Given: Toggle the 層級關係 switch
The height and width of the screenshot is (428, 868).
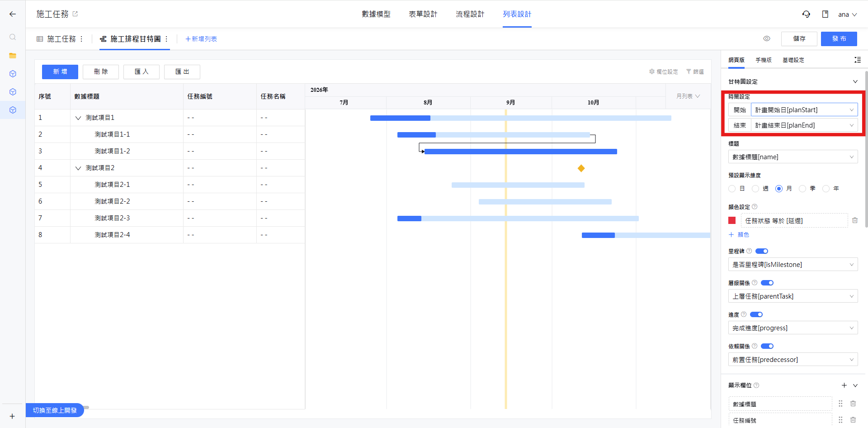Looking at the screenshot, I should pyautogui.click(x=767, y=283).
